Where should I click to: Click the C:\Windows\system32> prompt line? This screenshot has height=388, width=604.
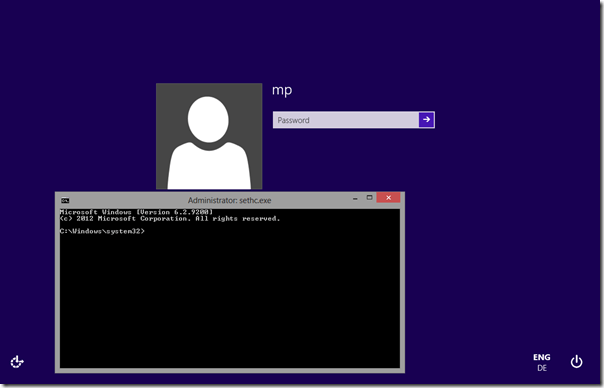pyautogui.click(x=102, y=231)
